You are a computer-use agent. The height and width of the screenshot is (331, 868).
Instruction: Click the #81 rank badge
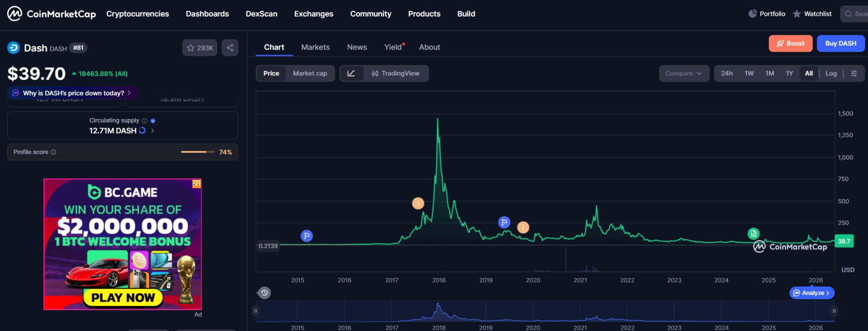78,48
